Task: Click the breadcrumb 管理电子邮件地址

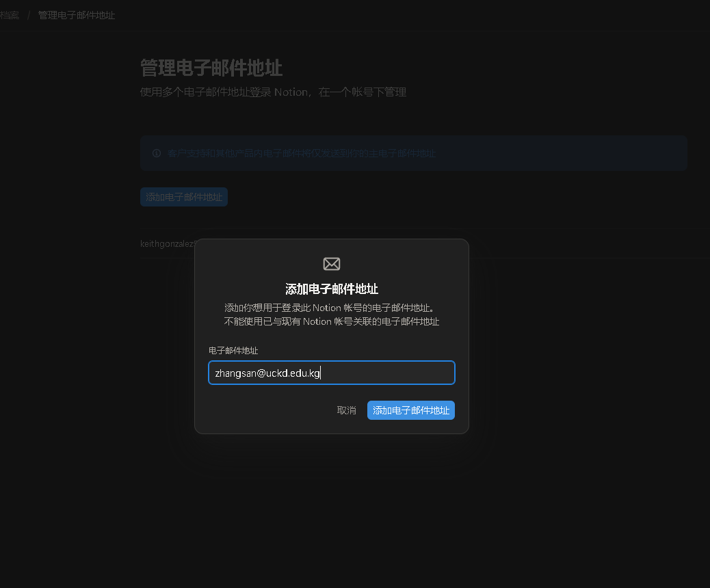Action: (x=77, y=16)
